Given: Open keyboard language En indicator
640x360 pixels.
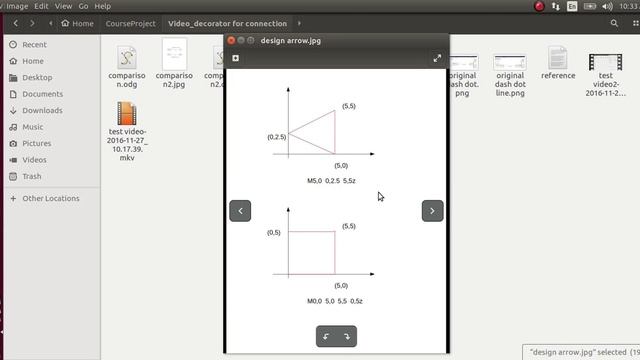Looking at the screenshot, I should coord(572,6).
